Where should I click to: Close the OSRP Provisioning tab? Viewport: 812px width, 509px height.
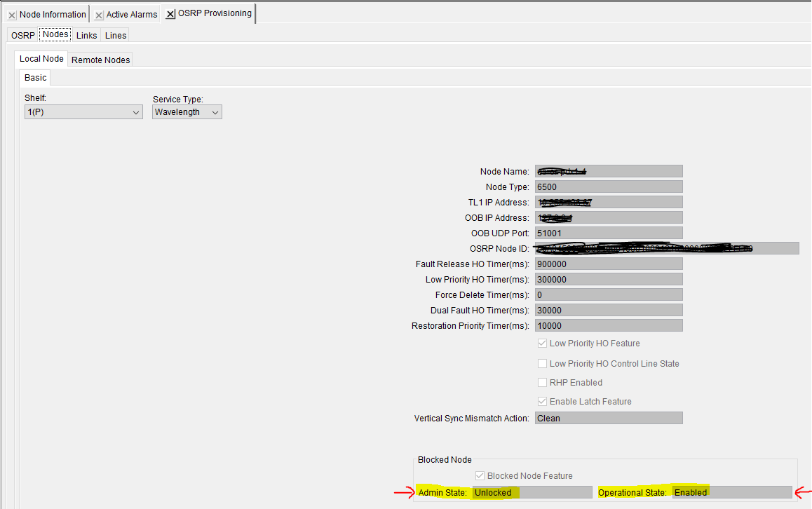point(170,14)
